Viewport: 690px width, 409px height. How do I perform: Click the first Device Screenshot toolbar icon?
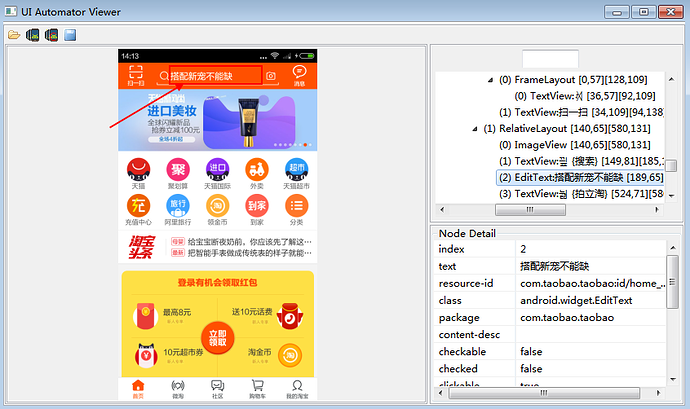click(x=33, y=35)
